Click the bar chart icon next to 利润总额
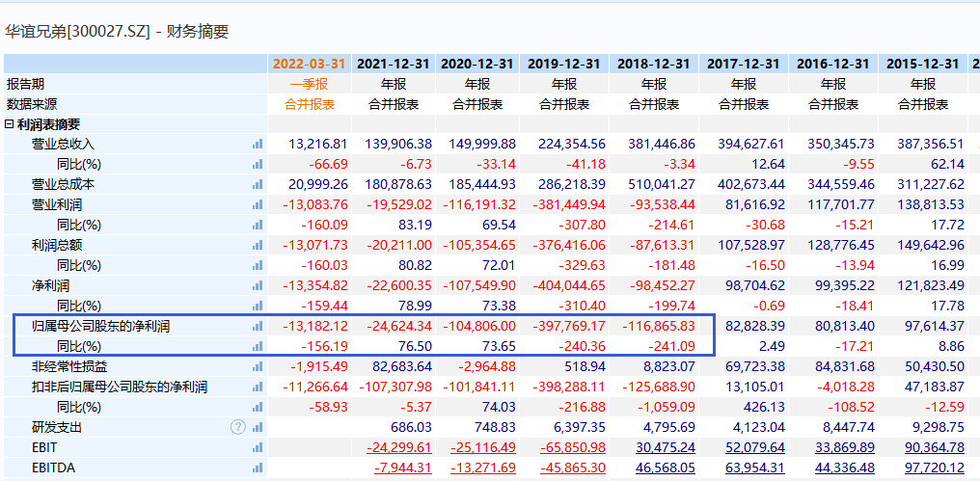 tap(257, 246)
